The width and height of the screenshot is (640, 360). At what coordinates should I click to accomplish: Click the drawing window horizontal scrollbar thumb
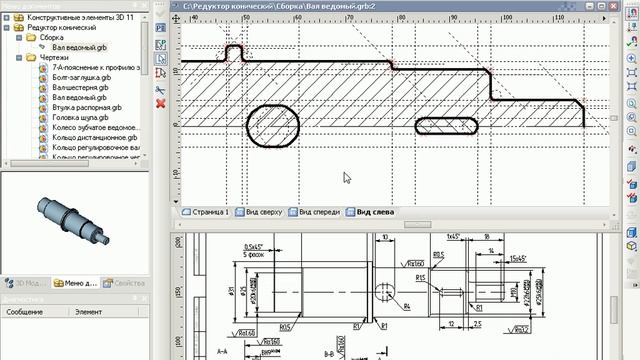[418, 224]
